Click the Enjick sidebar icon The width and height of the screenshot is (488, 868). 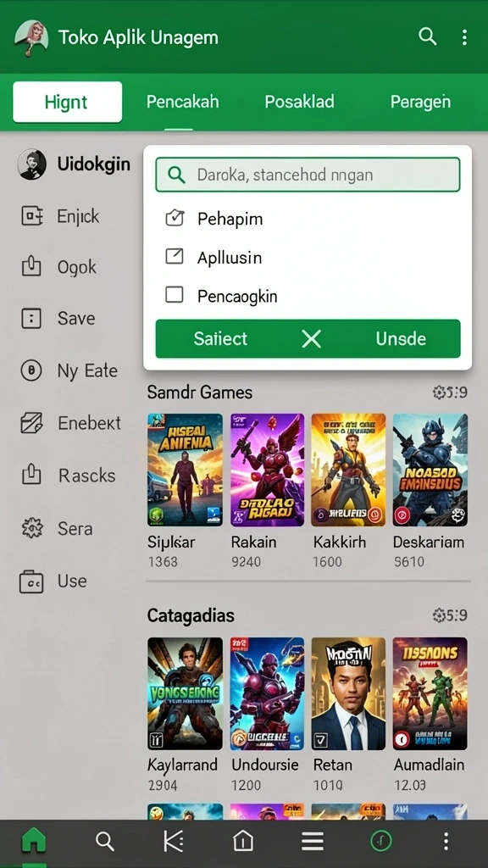click(31, 215)
